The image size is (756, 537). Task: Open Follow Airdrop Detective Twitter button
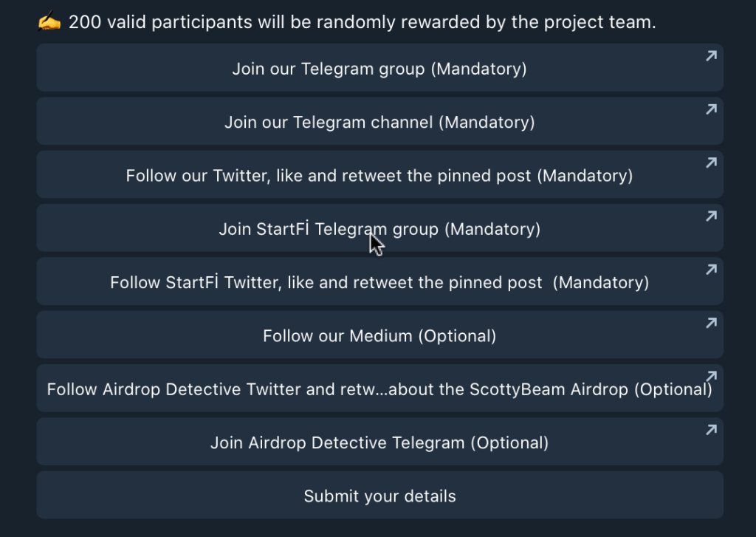(x=380, y=388)
